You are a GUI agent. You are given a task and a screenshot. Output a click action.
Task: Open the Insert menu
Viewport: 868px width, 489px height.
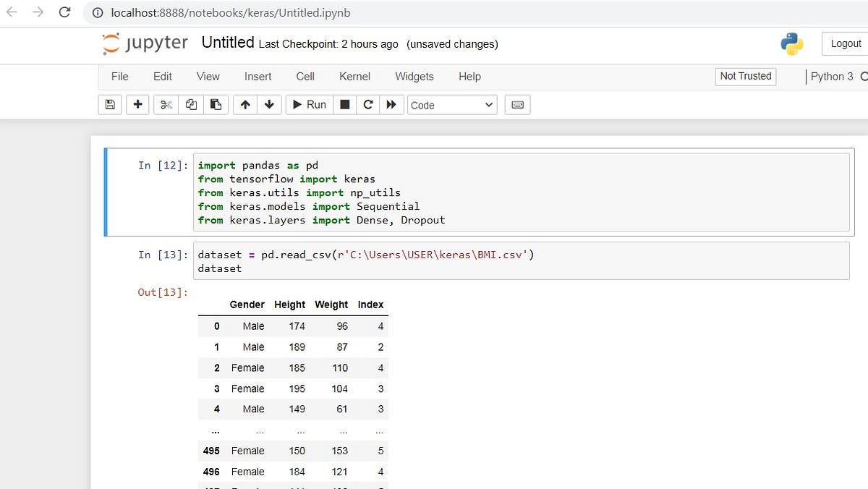[x=258, y=76]
